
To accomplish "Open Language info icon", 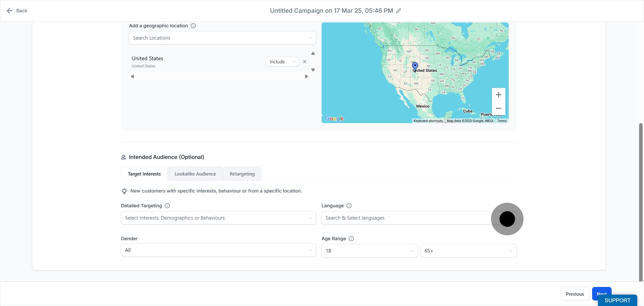I will pos(349,205).
